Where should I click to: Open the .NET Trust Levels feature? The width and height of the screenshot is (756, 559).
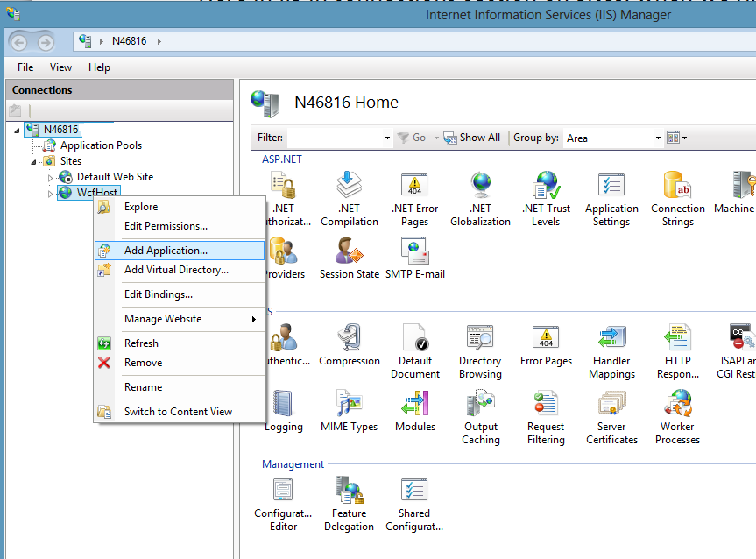[546, 197]
